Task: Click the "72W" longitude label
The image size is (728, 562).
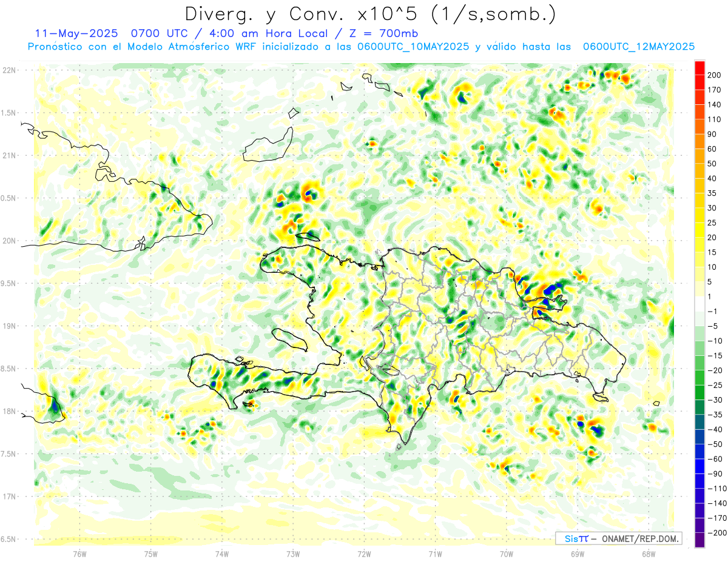Action: coord(364,554)
